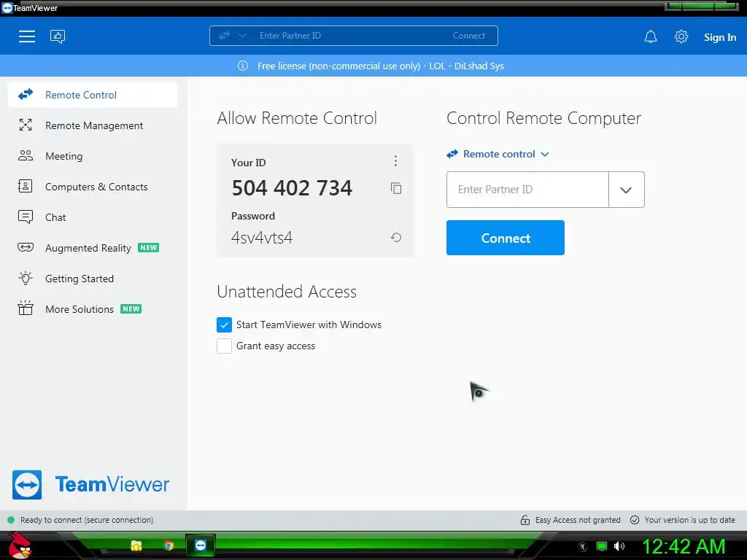Click Sign In in the header
Screen dimensions: 747x560
point(720,37)
